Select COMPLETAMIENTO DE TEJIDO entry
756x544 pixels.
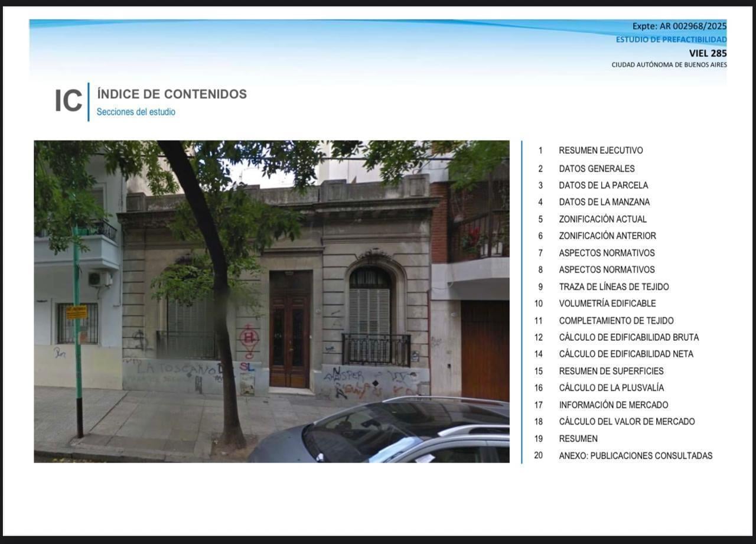coord(616,321)
